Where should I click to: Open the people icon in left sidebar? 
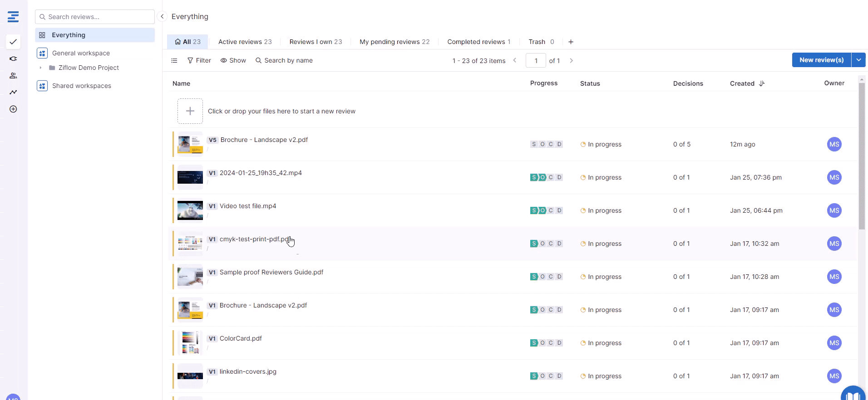[13, 75]
